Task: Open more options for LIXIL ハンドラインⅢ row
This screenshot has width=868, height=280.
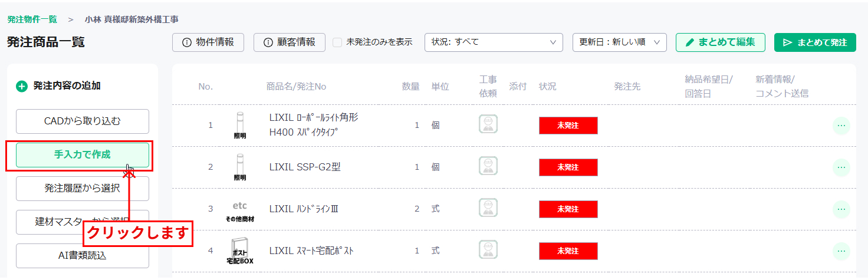Action: tap(841, 209)
